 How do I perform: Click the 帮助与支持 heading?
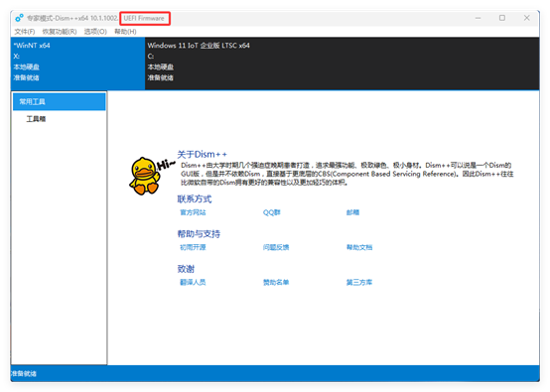pos(199,234)
